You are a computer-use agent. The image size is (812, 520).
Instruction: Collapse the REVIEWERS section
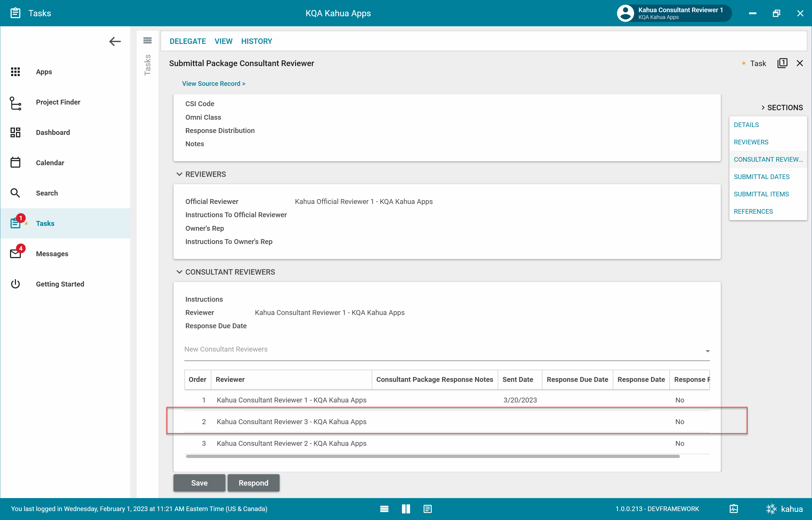pos(179,174)
